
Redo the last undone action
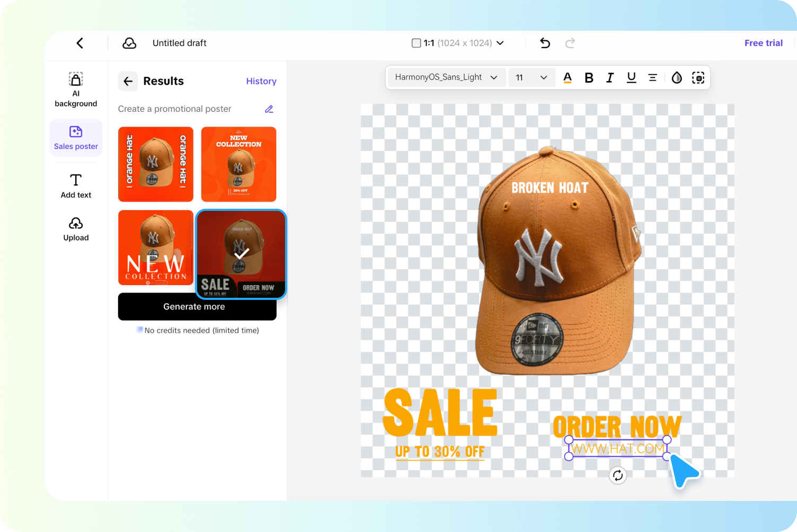pyautogui.click(x=570, y=43)
